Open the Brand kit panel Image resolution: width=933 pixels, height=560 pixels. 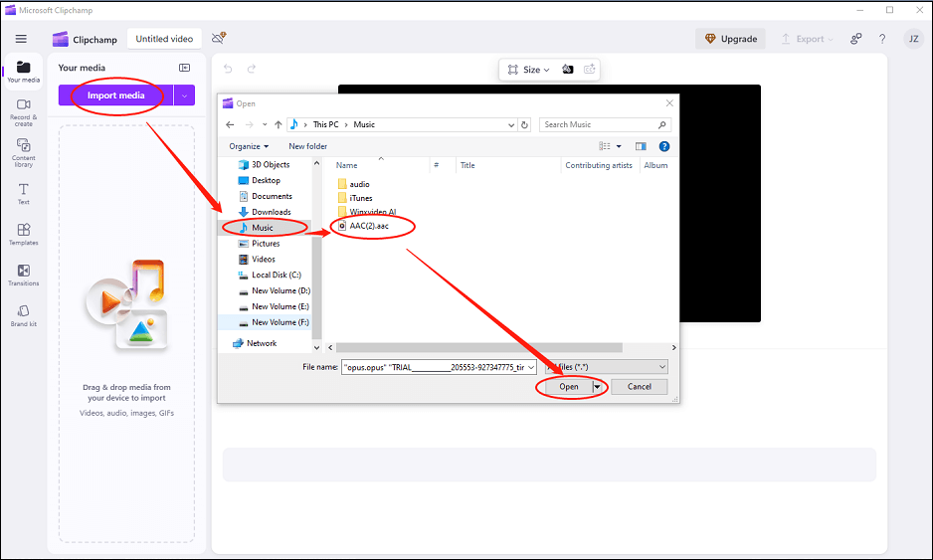point(23,316)
